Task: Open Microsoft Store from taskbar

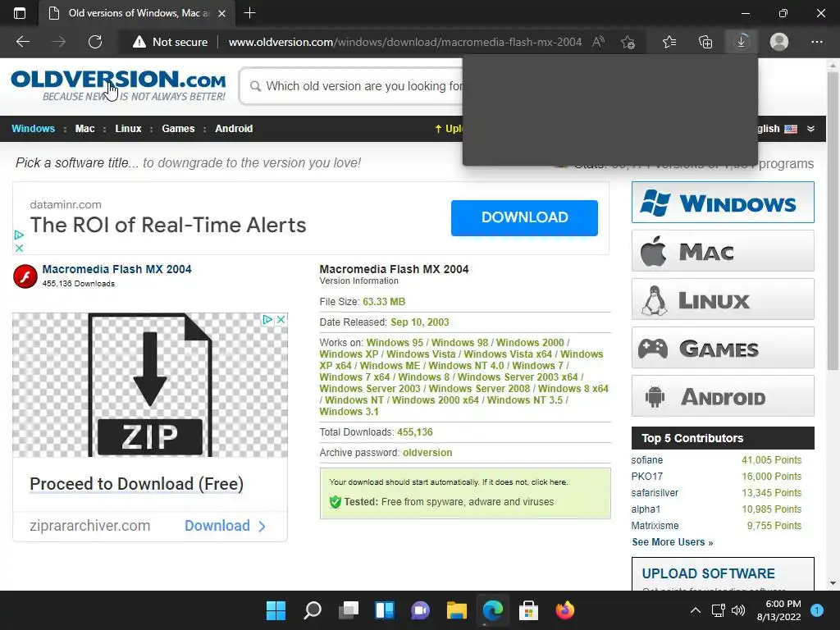Action: click(528, 610)
